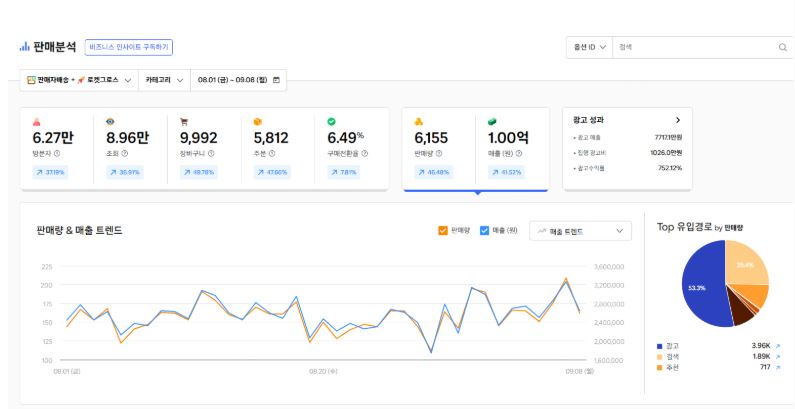Click the 판매량 & 매출 트렌드 chart title

click(80, 231)
